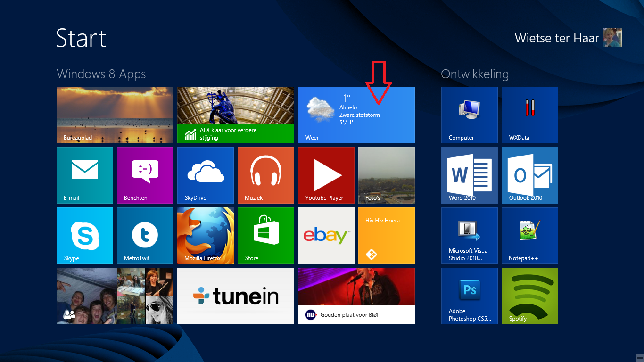Open the Adobe Photoshop CS5 tile
644x362 pixels.
[470, 296]
